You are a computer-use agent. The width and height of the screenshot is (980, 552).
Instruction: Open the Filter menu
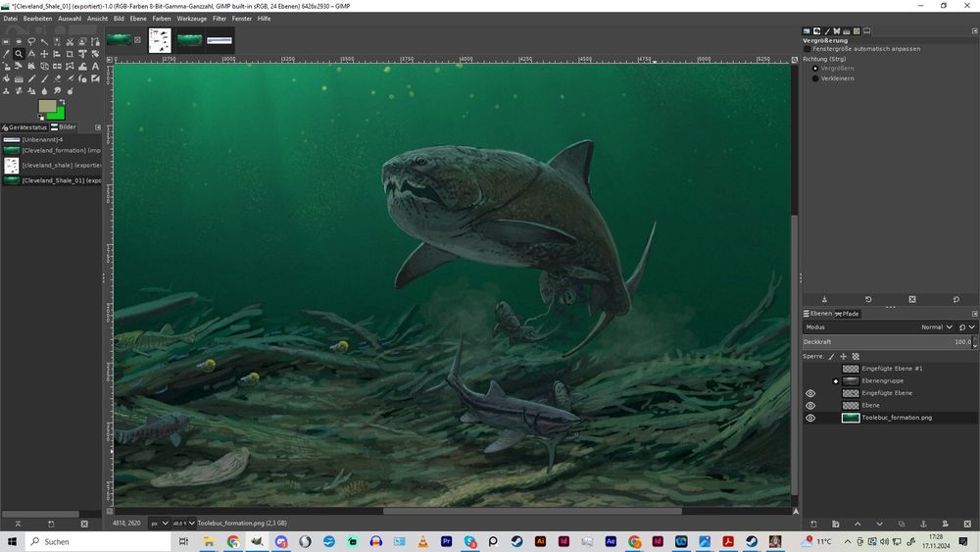(220, 19)
